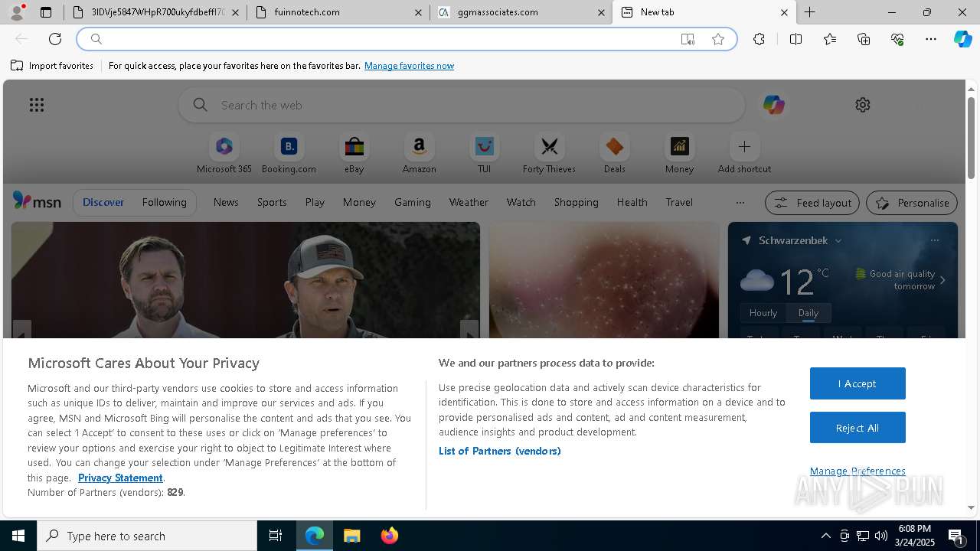The image size is (980, 551).
Task: Click the Back navigation arrow
Action: point(21,39)
